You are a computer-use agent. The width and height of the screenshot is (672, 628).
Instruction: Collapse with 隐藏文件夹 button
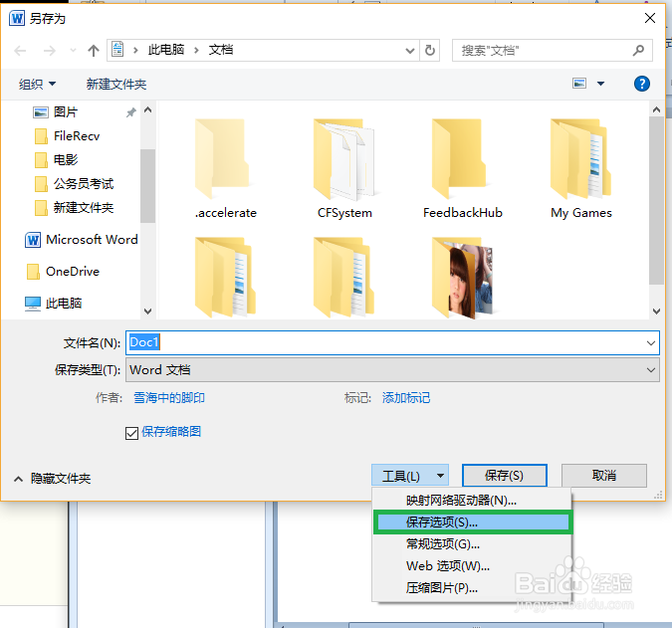[52, 478]
